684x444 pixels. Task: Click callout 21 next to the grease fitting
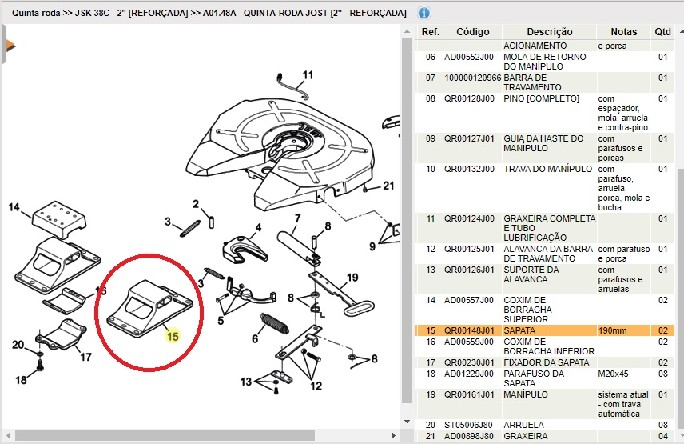coord(390,185)
